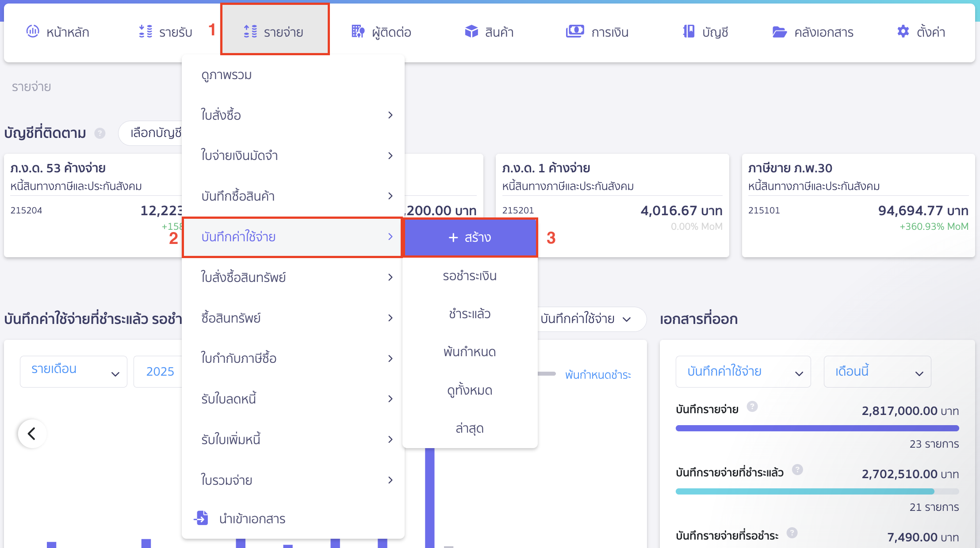The image size is (980, 548).
Task: Click the expense list icon beside รายจ่าย
Action: [x=250, y=31]
